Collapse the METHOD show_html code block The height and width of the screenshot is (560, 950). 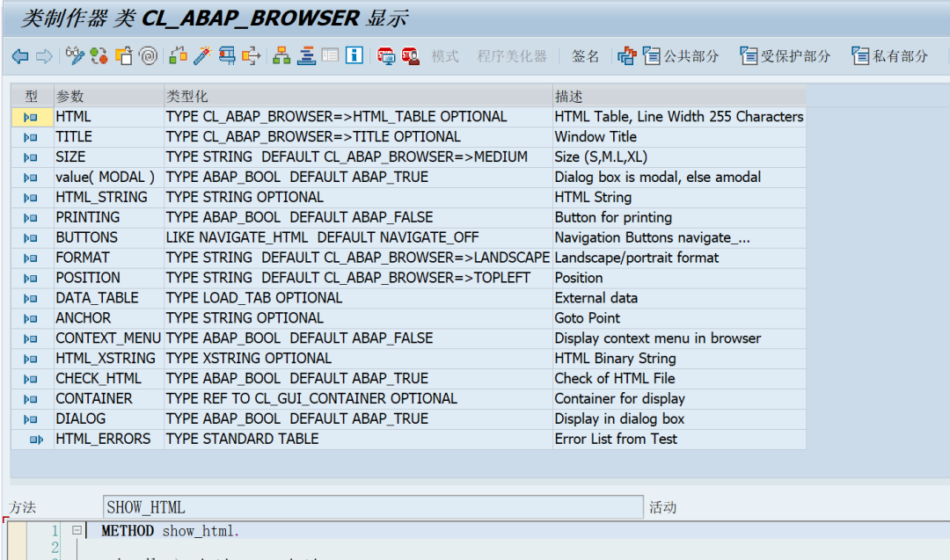pos(77,530)
